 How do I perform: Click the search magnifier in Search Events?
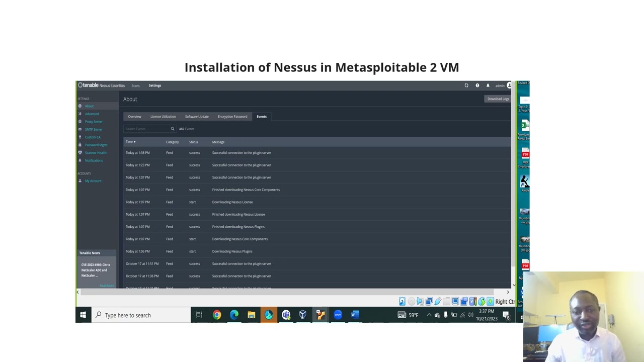tap(172, 129)
